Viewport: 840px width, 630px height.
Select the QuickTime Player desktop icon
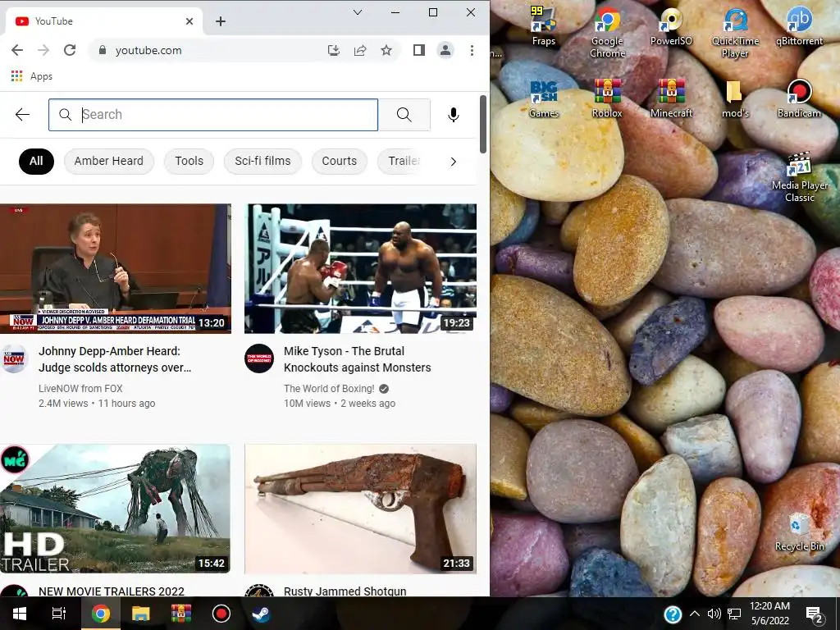[735, 32]
